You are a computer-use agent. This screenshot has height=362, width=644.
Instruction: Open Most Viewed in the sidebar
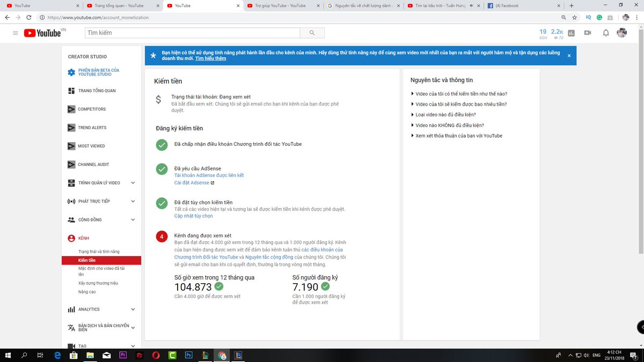pyautogui.click(x=91, y=146)
